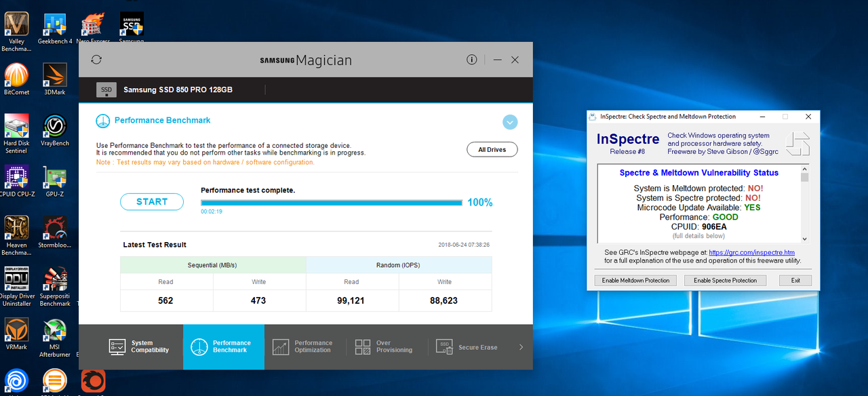868x396 pixels.
Task: Select the Samsung SSD 850 PRO 128GB label
Action: pos(178,90)
